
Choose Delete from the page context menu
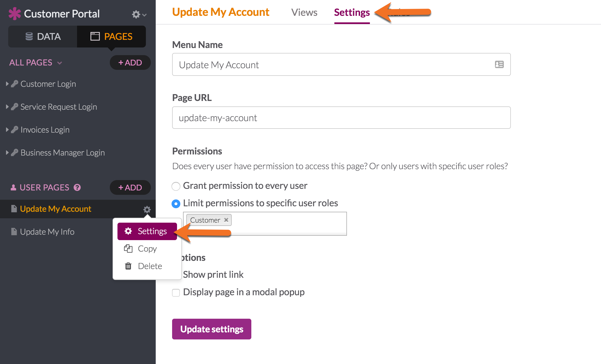[150, 266]
